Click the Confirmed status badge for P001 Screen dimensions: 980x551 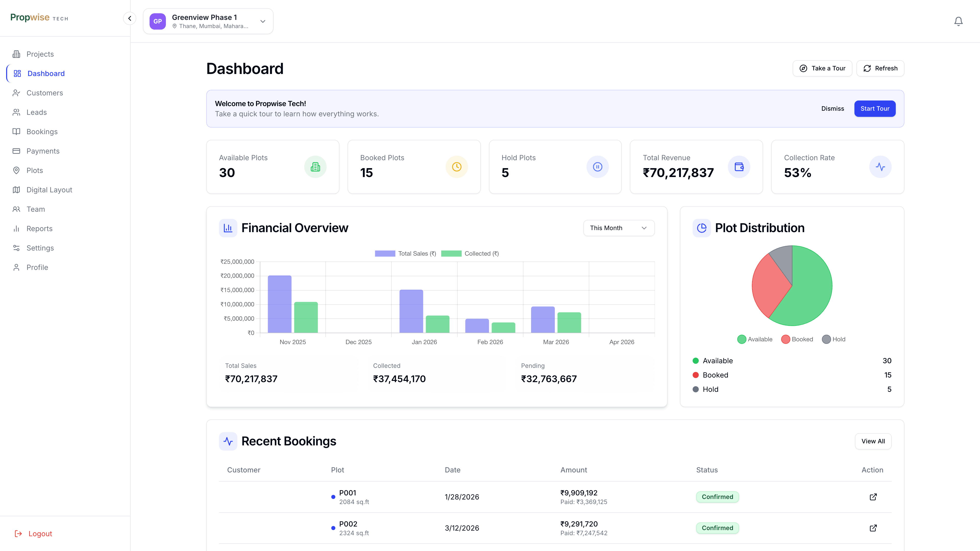coord(717,497)
